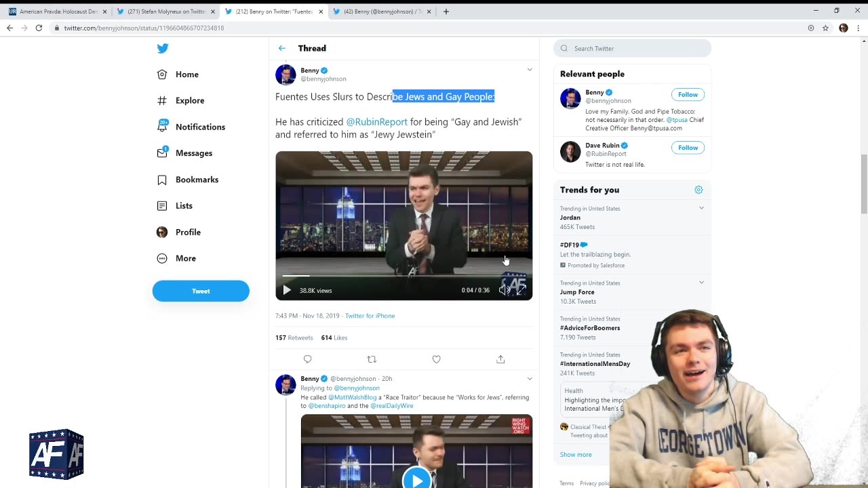
Task: Open the @RubinReport mention link
Action: [377, 122]
